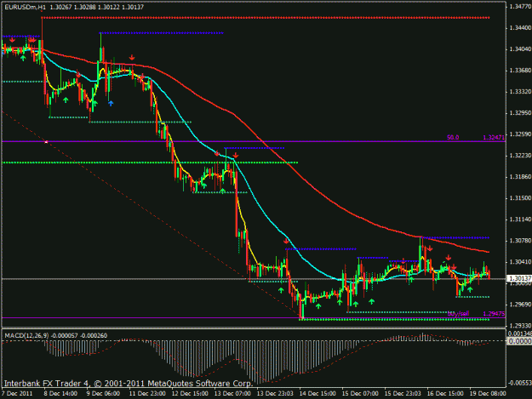Click the 7 Dec 2011 date label
The width and height of the screenshot is (532, 399).
(x=17, y=393)
